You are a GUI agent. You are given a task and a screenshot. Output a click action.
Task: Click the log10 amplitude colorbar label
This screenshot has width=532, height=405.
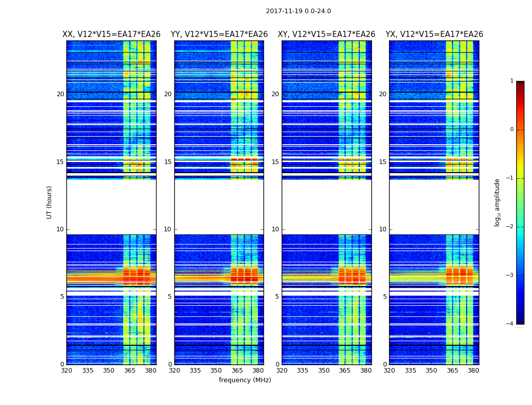click(498, 202)
